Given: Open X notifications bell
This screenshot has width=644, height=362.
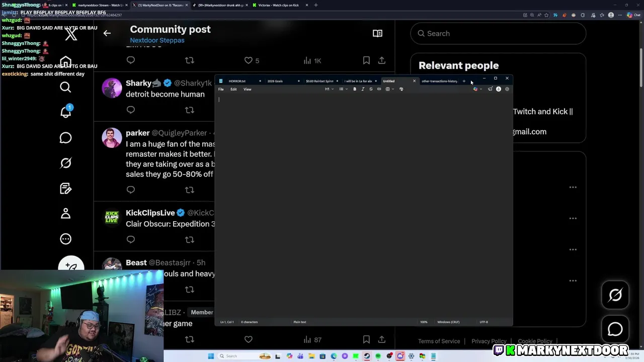Looking at the screenshot, I should [65, 112].
